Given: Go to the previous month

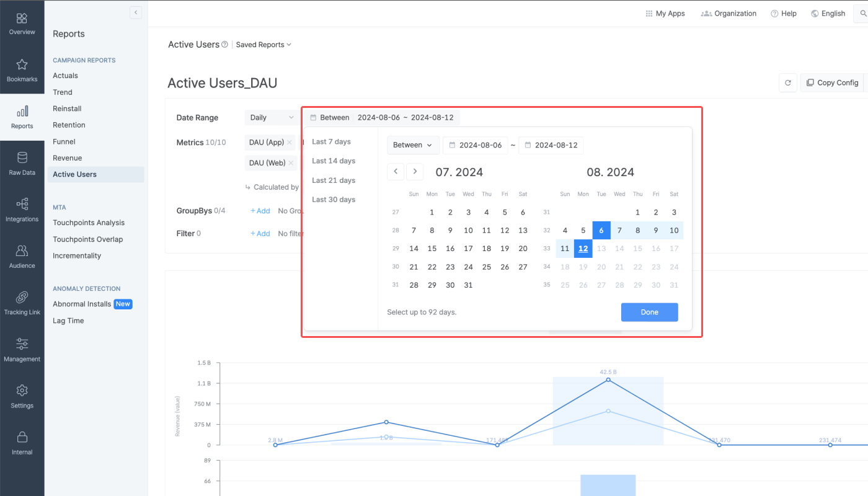Looking at the screenshot, I should pos(396,172).
